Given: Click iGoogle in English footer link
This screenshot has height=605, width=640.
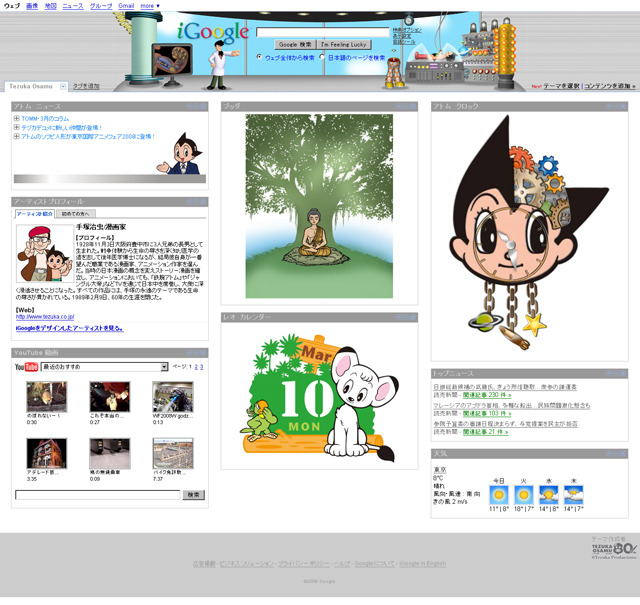Looking at the screenshot, I should pos(422,564).
